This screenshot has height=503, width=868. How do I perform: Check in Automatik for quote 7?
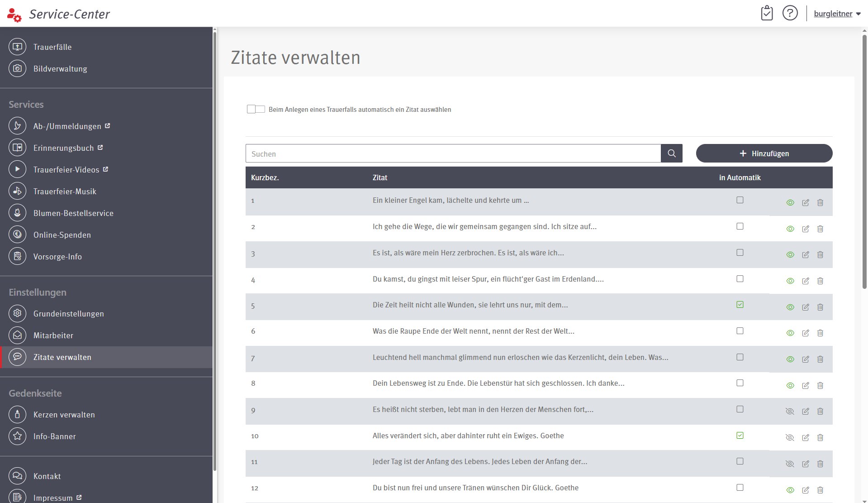tap(740, 357)
